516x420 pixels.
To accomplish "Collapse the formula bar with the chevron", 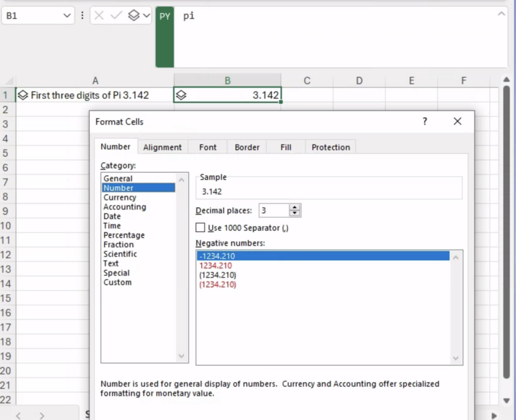I will (x=501, y=14).
